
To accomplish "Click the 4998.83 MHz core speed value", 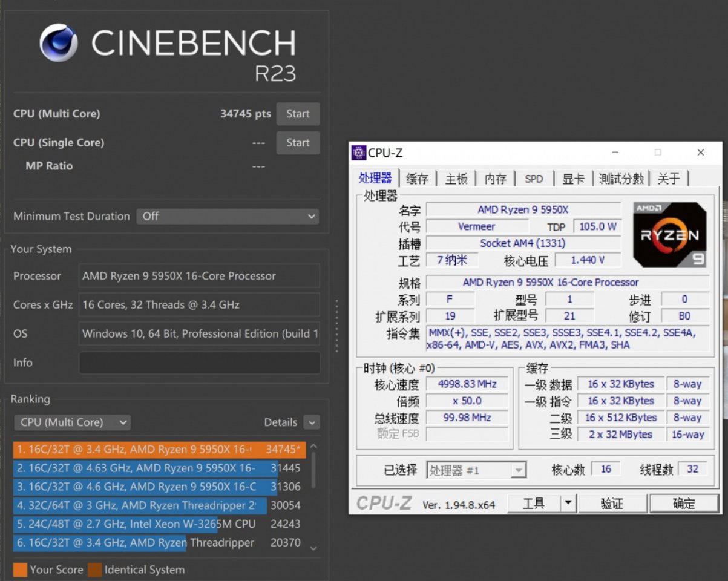I will (467, 384).
